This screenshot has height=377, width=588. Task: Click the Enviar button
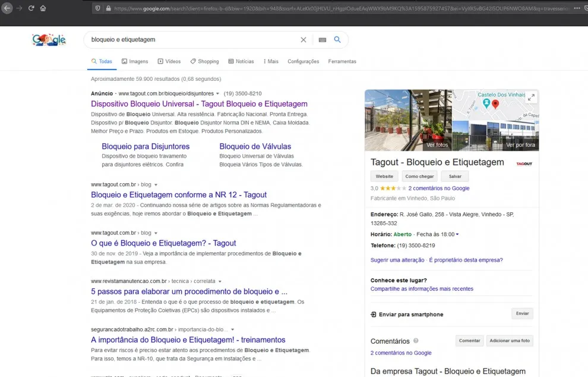coord(522,313)
